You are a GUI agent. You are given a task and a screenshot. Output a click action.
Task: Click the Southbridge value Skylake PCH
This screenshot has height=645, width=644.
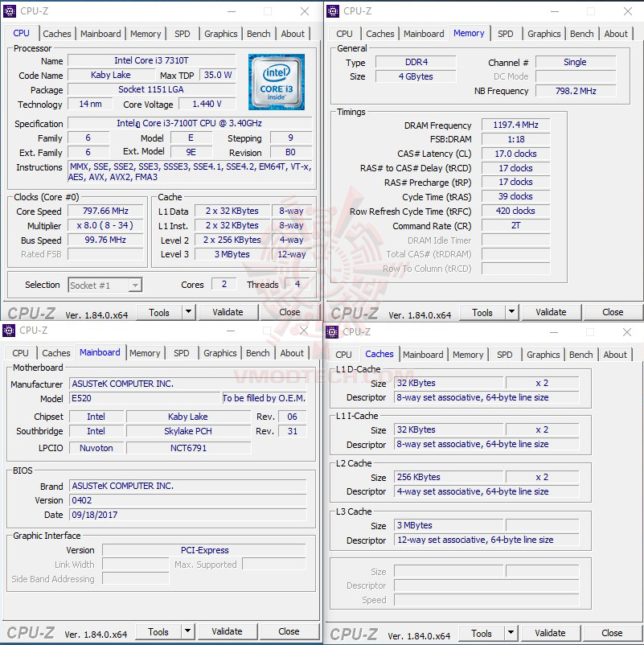(x=188, y=431)
